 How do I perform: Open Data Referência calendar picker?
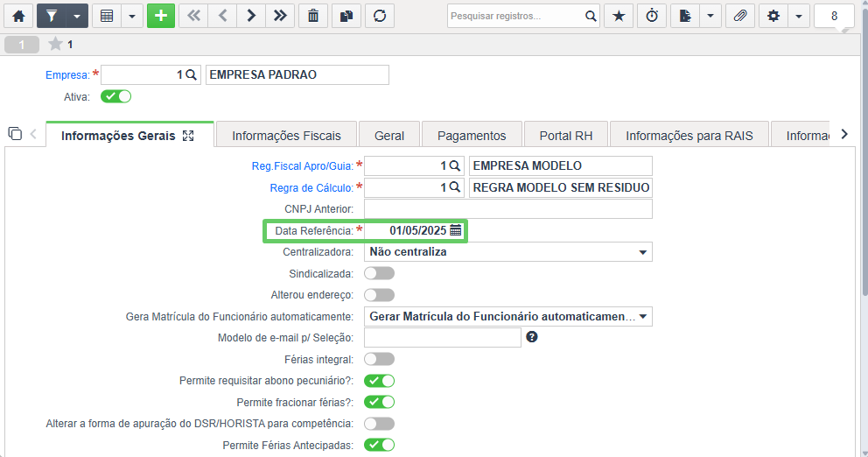(456, 230)
